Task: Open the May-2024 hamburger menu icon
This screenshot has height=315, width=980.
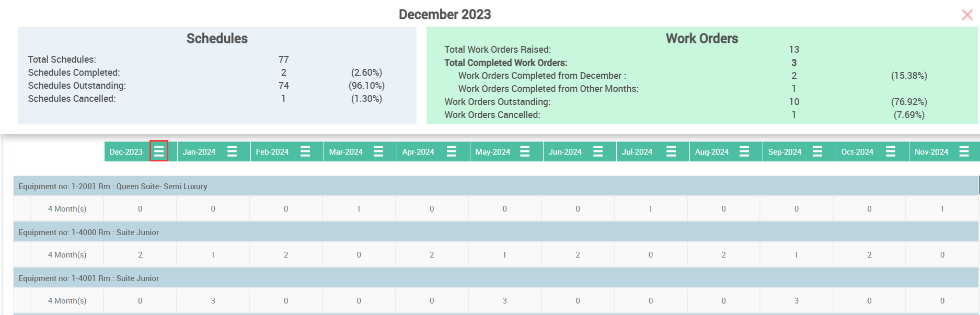Action: [x=525, y=151]
